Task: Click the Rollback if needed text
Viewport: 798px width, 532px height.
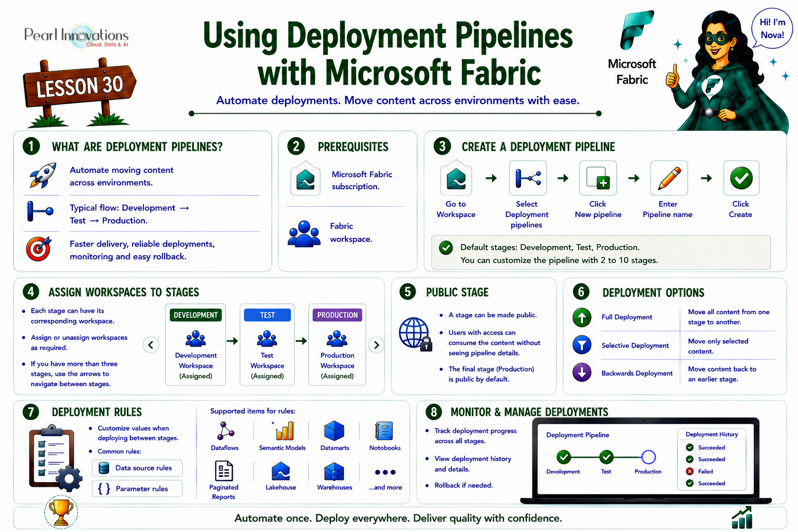Action: tap(463, 485)
